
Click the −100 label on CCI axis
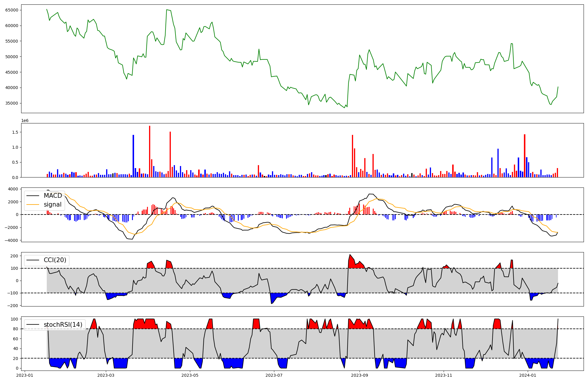[13, 293]
